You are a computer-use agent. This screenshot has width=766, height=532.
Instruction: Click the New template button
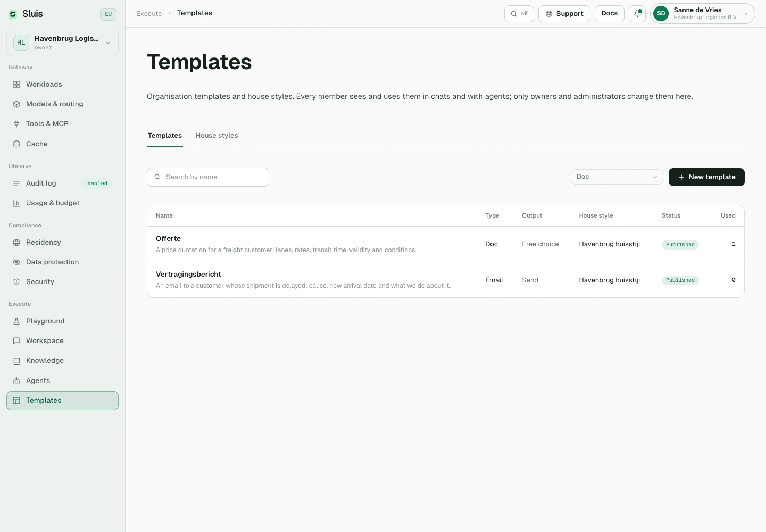pos(706,177)
